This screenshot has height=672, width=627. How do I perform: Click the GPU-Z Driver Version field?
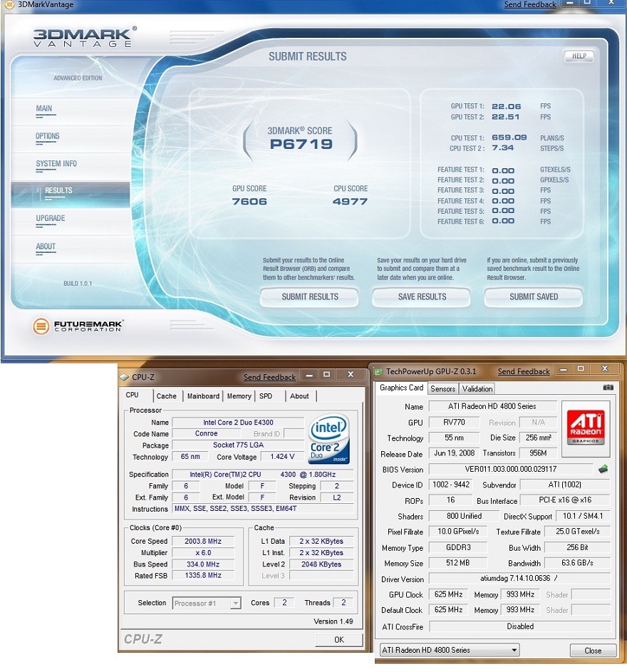[x=519, y=579]
